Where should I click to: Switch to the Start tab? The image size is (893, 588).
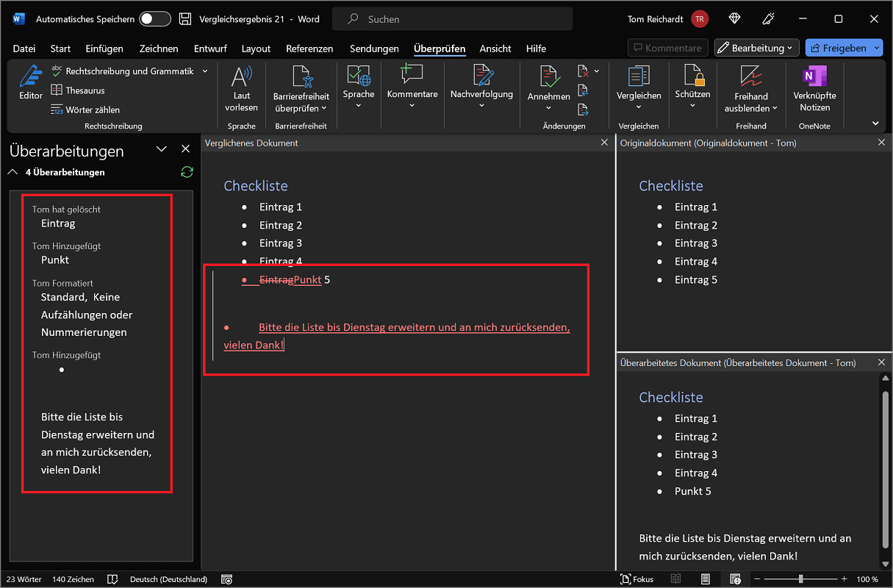(60, 49)
